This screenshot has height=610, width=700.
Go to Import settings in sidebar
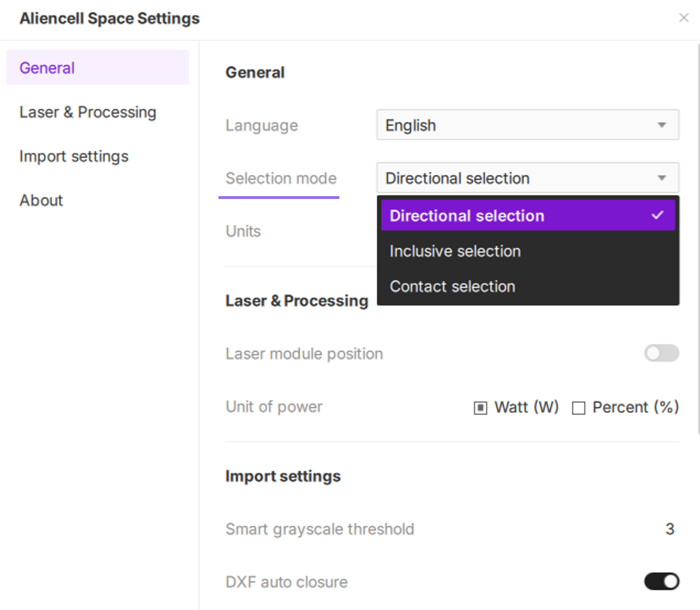click(x=74, y=156)
